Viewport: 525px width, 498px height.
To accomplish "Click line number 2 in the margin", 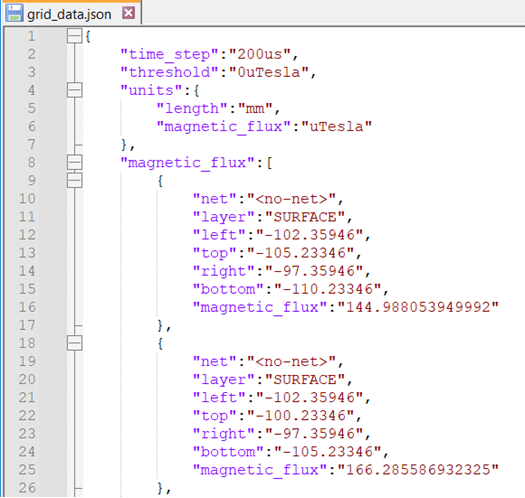I will [x=31, y=54].
